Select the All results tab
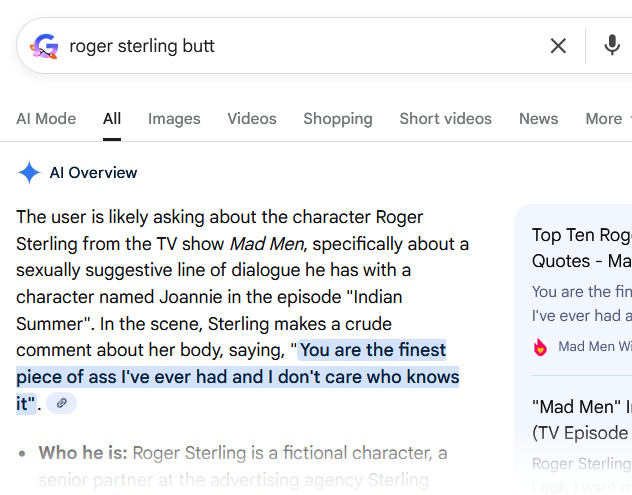Screen dimensions: 632x495 coord(112,118)
